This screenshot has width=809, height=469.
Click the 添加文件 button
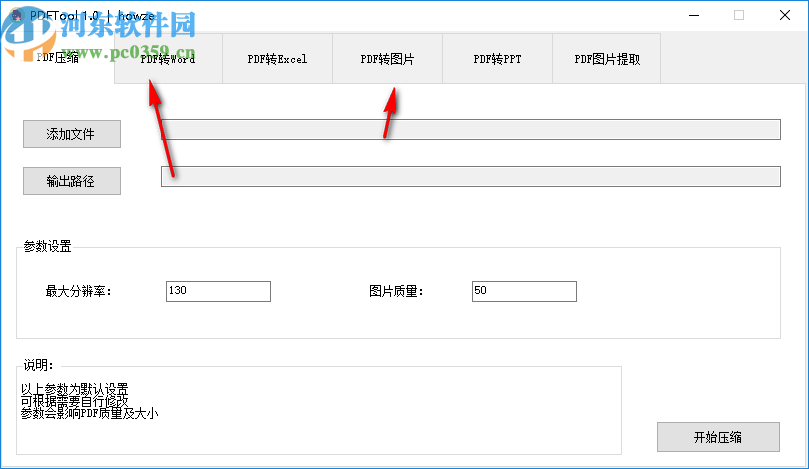[x=72, y=134]
